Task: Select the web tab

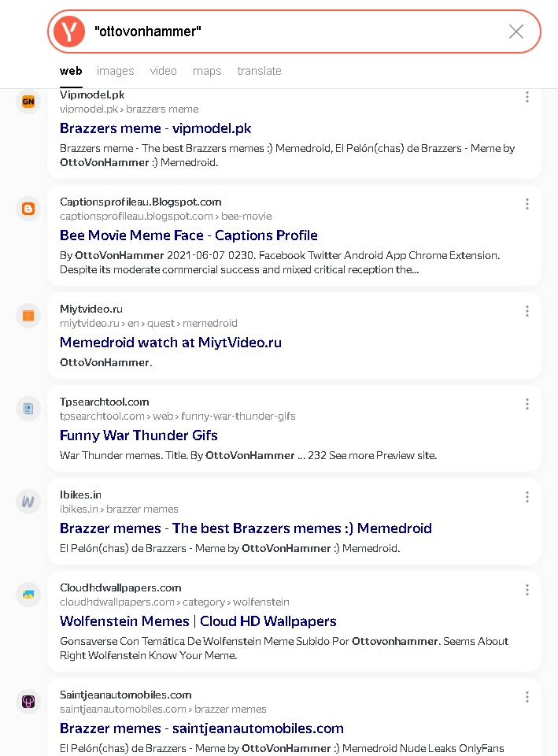Action: tap(71, 71)
